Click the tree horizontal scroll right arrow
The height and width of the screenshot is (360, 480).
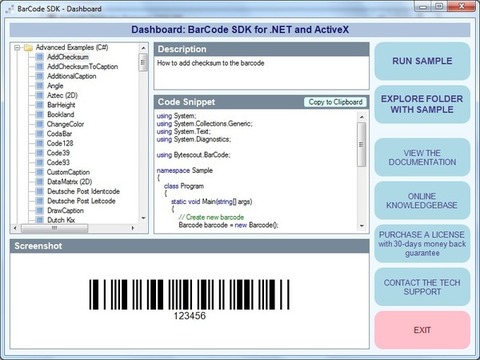point(133,228)
